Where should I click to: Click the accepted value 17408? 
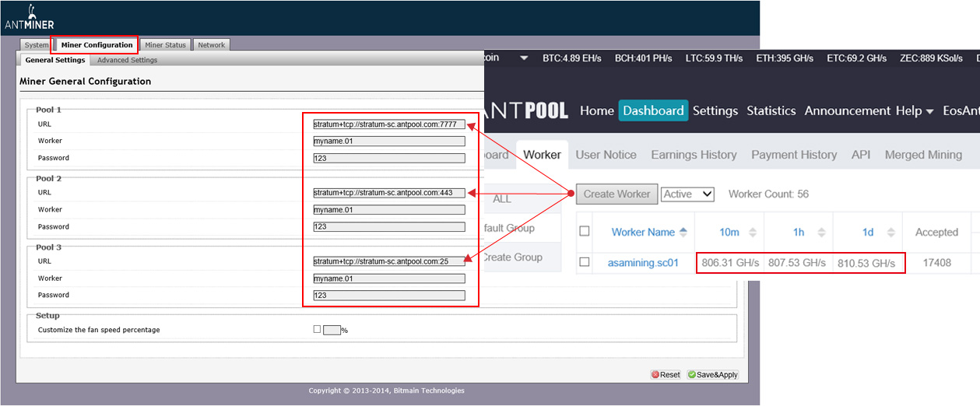(x=937, y=263)
